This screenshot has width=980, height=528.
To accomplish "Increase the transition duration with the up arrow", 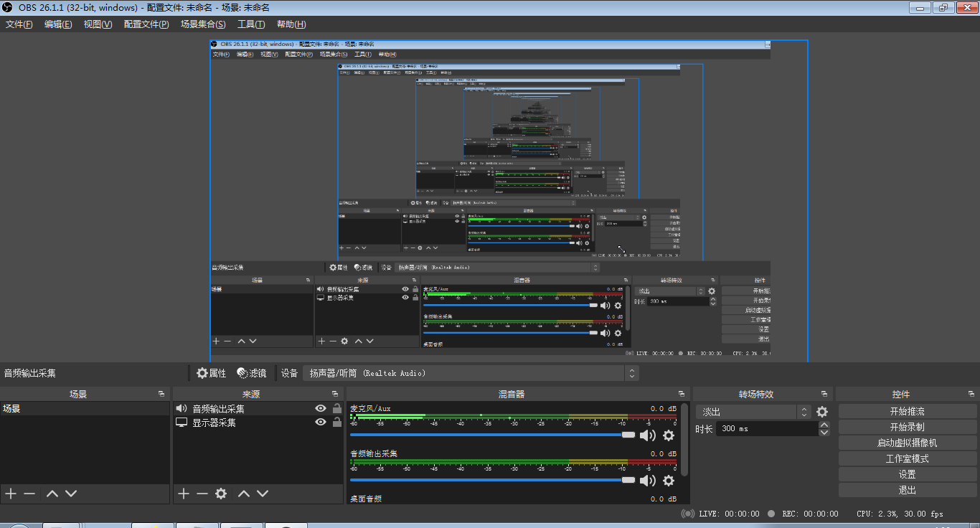I will coord(824,425).
